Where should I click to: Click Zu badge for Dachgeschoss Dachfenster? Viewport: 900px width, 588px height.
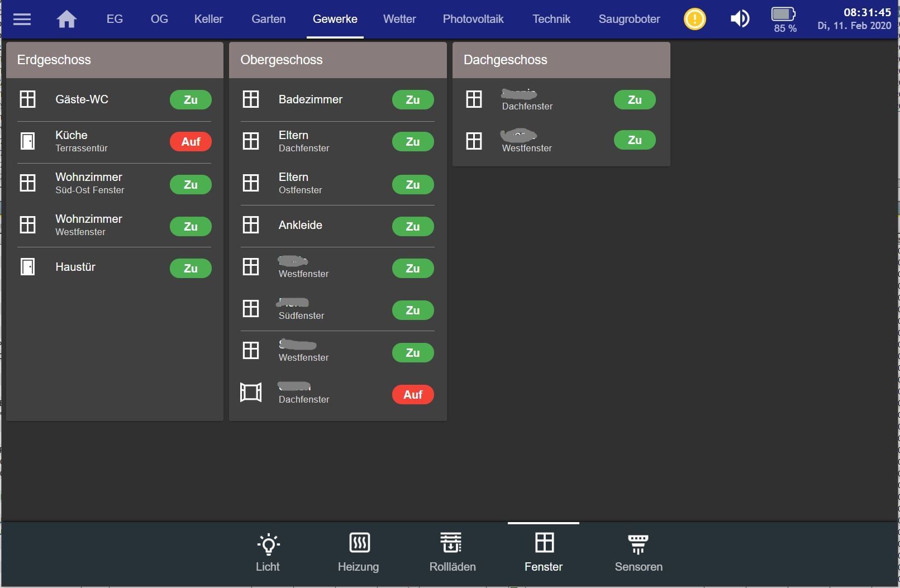[x=635, y=100]
